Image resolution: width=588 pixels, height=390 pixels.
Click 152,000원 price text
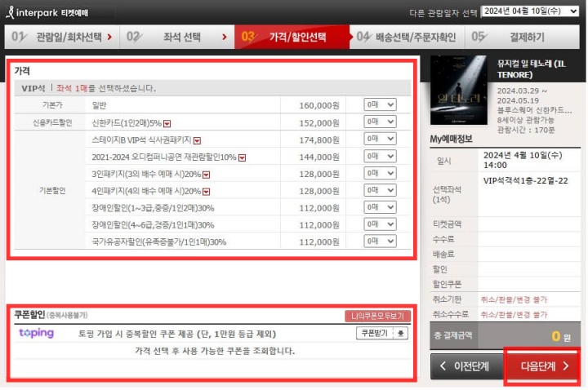click(319, 123)
